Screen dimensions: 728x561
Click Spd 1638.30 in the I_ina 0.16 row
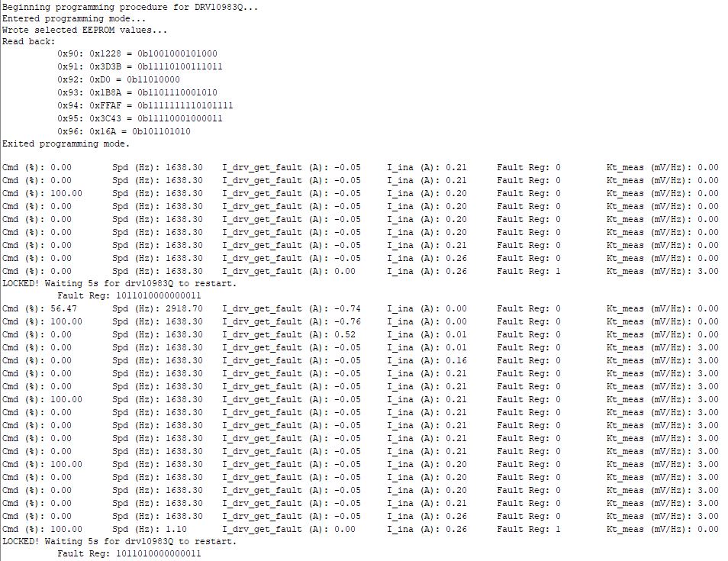click(x=185, y=361)
